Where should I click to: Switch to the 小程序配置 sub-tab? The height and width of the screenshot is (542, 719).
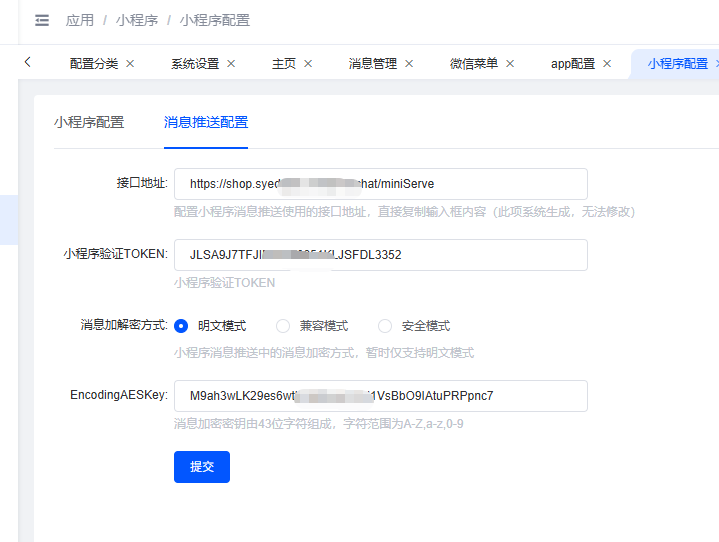pos(89,122)
